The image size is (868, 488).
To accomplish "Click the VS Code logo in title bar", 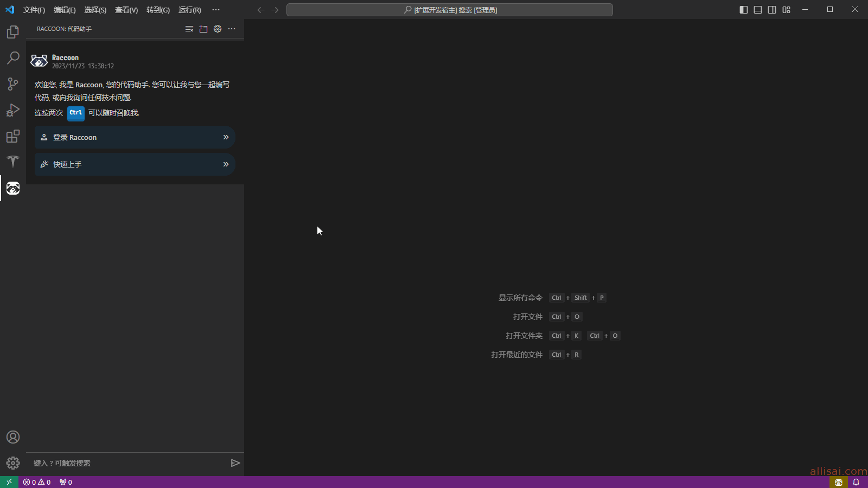I will (x=10, y=10).
